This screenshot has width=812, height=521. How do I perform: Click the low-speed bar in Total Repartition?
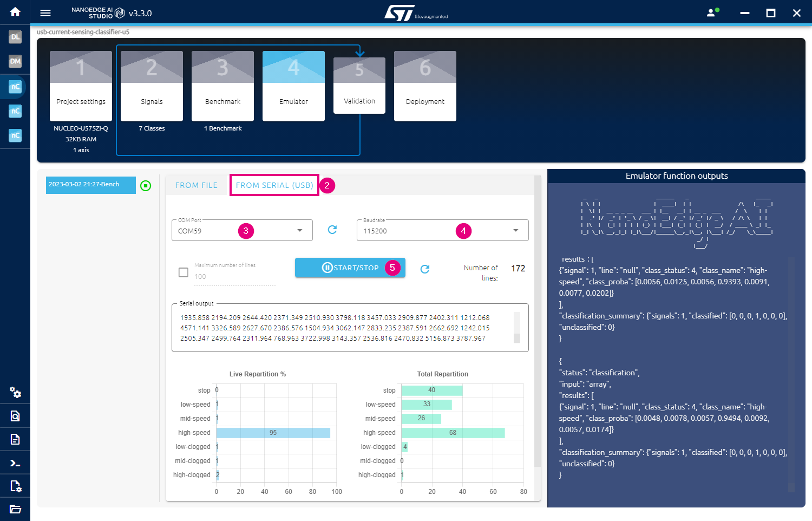pos(427,405)
